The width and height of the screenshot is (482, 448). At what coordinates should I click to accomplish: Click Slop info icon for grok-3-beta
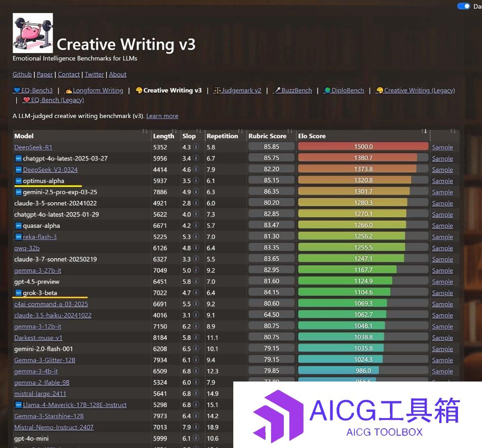point(196,292)
